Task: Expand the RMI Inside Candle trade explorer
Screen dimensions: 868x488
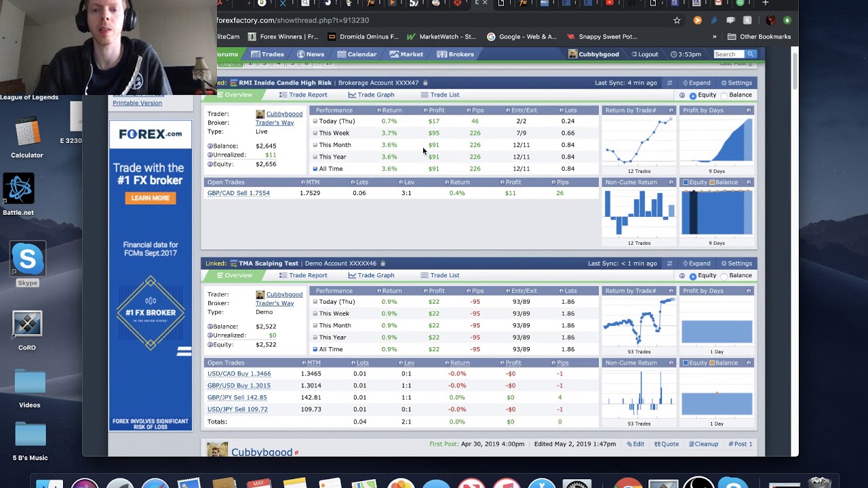Action: pos(696,83)
